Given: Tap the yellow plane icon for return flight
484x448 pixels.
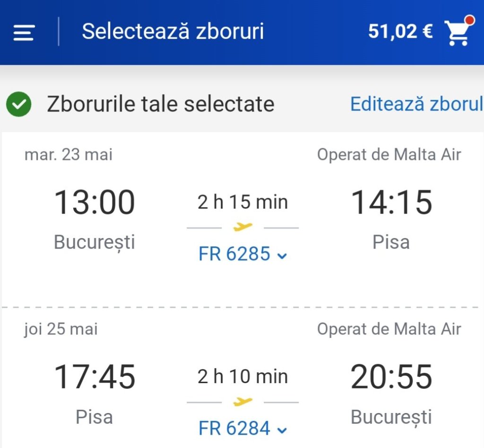Looking at the screenshot, I should 243,402.
